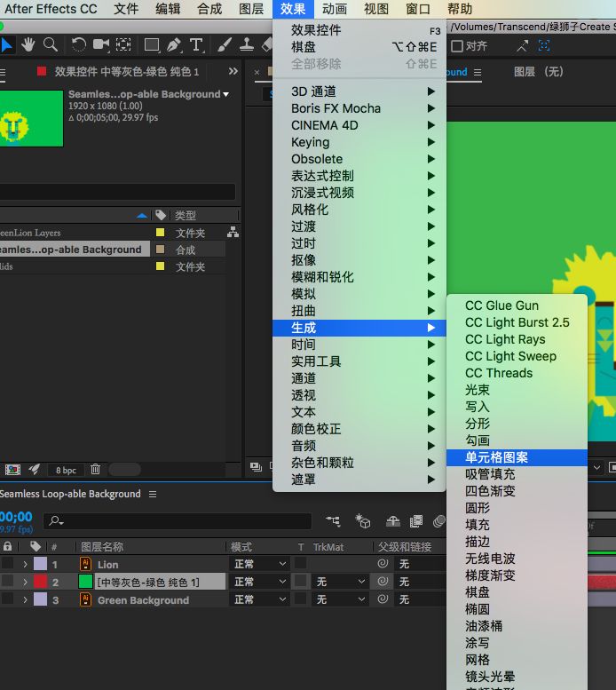
Task: Select the Zoom magnifier tool
Action: click(51, 45)
